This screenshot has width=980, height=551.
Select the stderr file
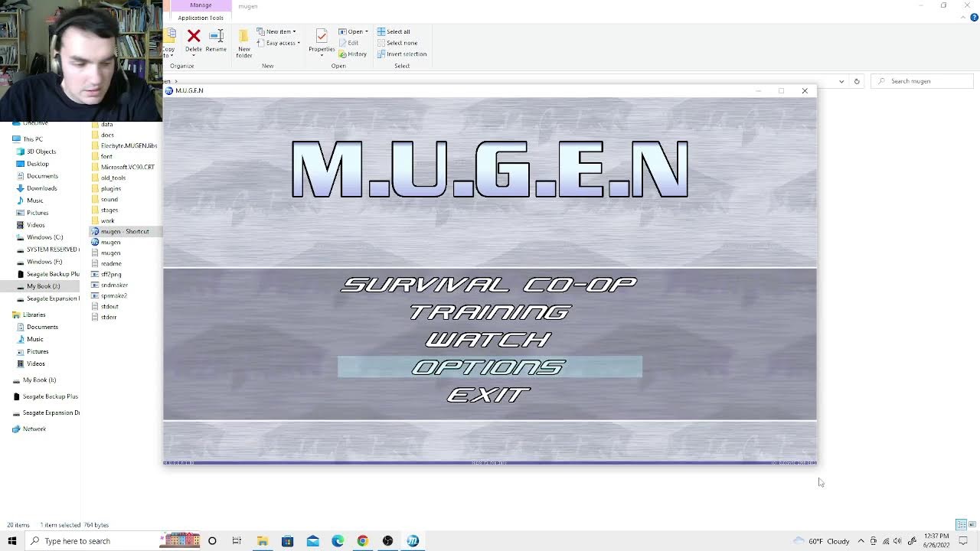coord(103,317)
